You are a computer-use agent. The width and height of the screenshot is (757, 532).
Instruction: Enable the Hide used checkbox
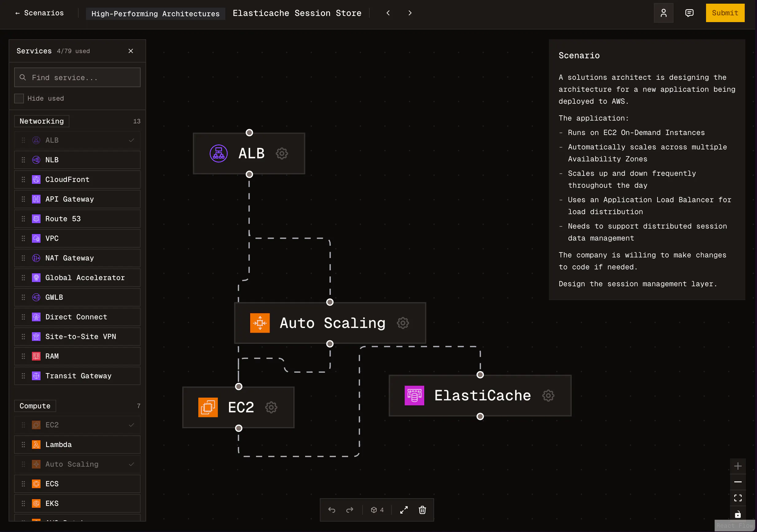pyautogui.click(x=19, y=98)
